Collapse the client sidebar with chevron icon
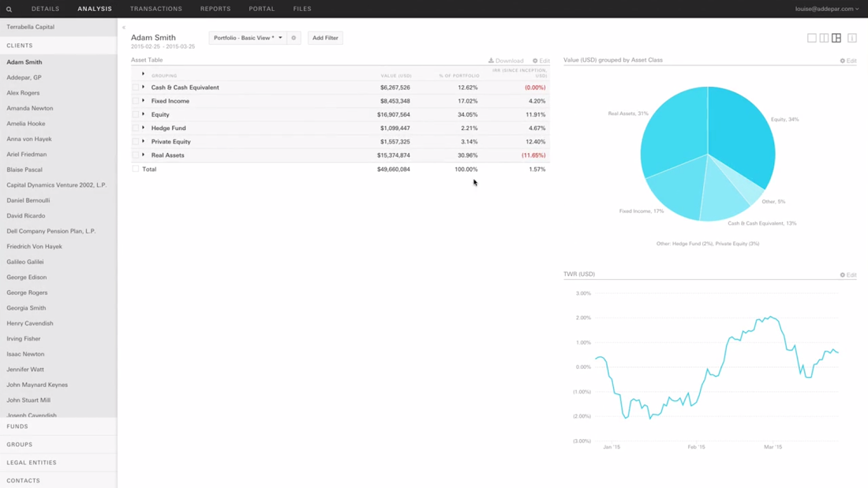This screenshot has width=868, height=488. tap(124, 28)
